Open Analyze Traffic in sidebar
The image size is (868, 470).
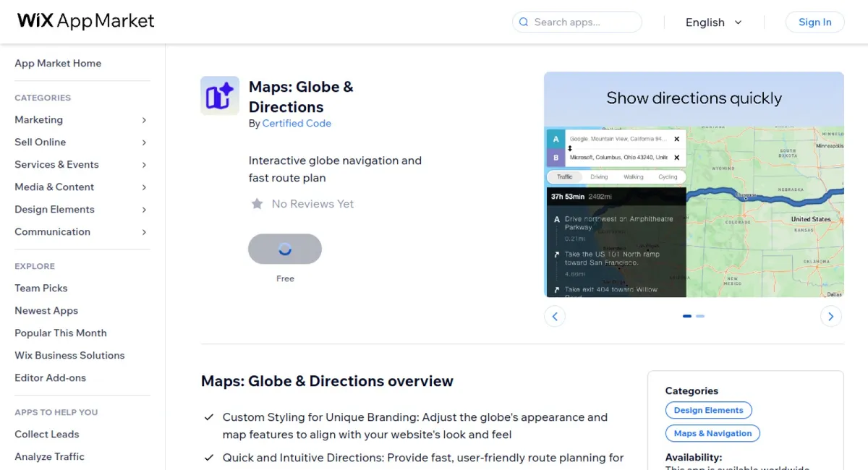[x=49, y=456]
